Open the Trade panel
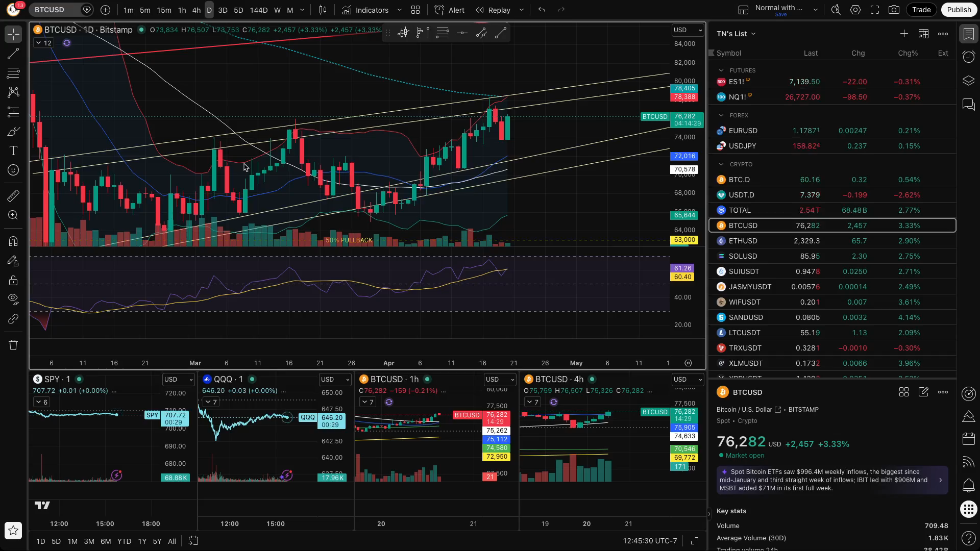980x551 pixels. point(921,10)
